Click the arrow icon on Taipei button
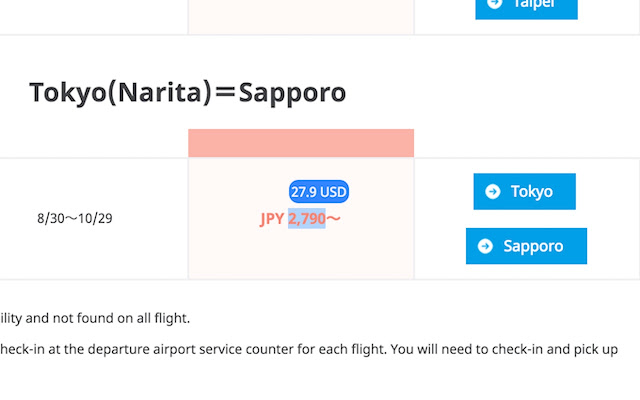 pyautogui.click(x=494, y=4)
